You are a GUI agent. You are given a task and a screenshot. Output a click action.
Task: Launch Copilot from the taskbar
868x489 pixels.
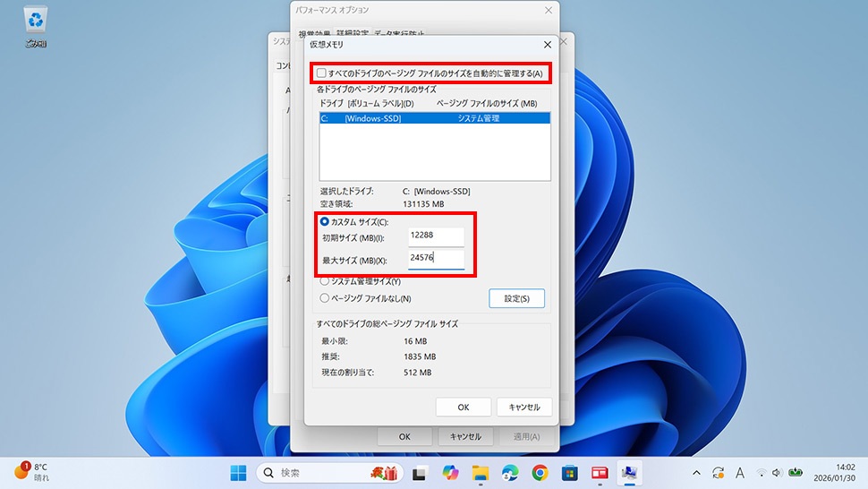tap(449, 472)
